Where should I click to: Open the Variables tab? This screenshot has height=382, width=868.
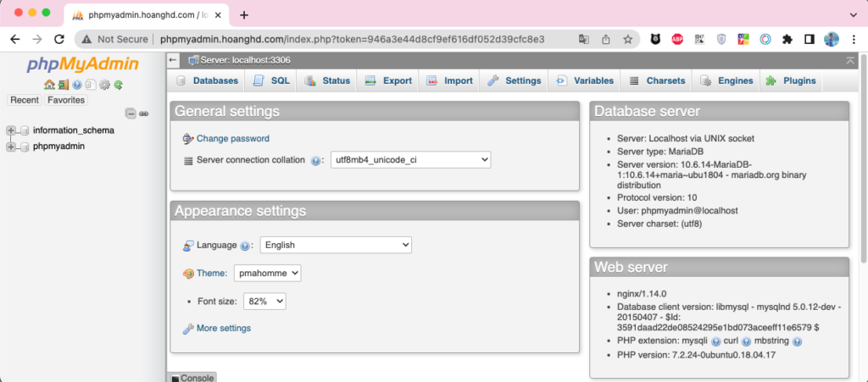pos(585,80)
